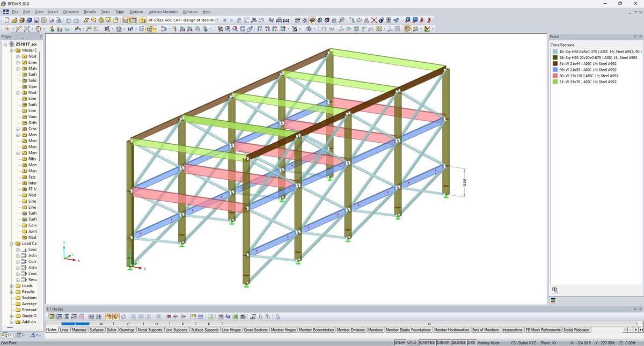Click the Print icon in the toolbar
644x346 pixels.
click(x=51, y=20)
